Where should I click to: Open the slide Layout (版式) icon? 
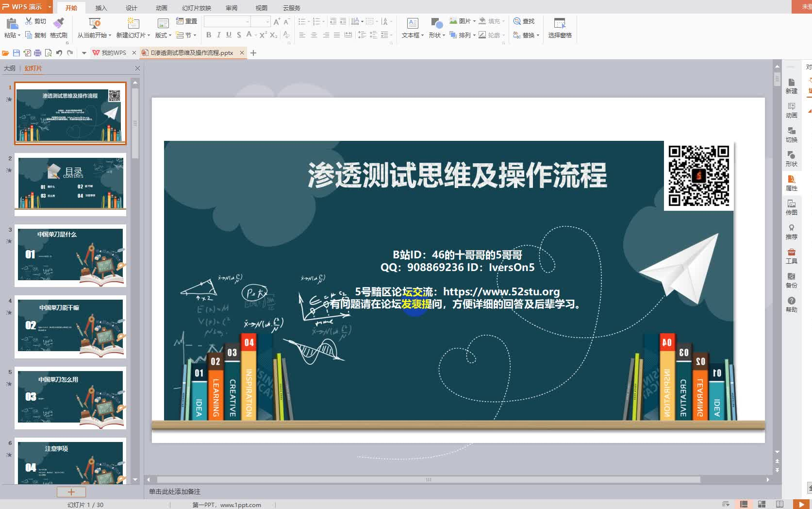(x=163, y=23)
